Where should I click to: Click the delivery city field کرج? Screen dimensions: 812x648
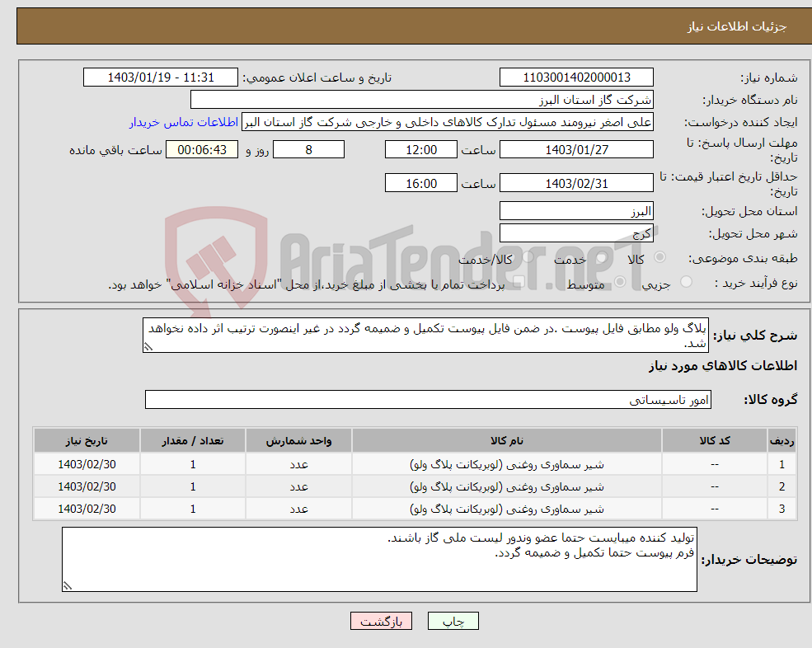point(576,233)
